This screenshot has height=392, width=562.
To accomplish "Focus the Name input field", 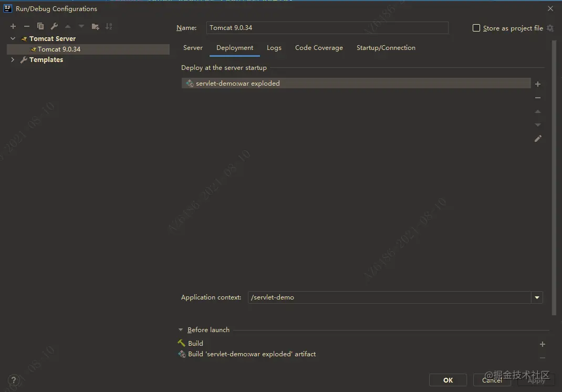I will tap(327, 28).
